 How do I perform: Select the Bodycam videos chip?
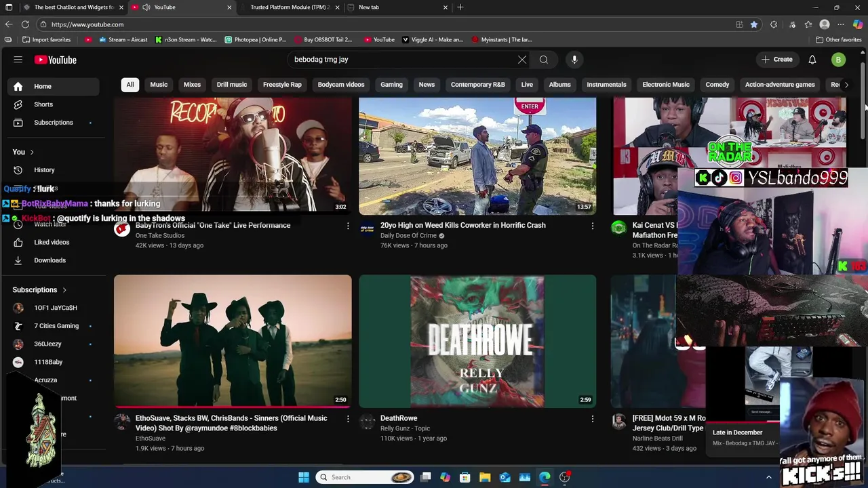[x=341, y=85]
